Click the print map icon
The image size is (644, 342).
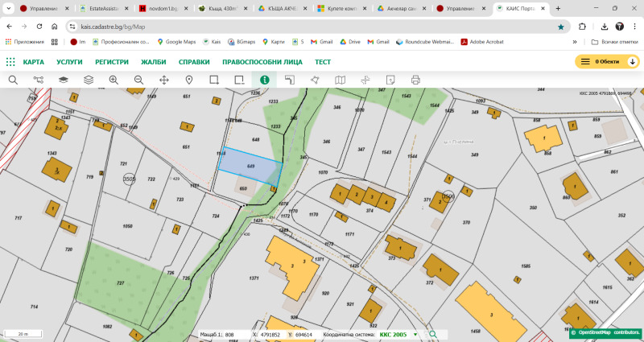pyautogui.click(x=415, y=80)
